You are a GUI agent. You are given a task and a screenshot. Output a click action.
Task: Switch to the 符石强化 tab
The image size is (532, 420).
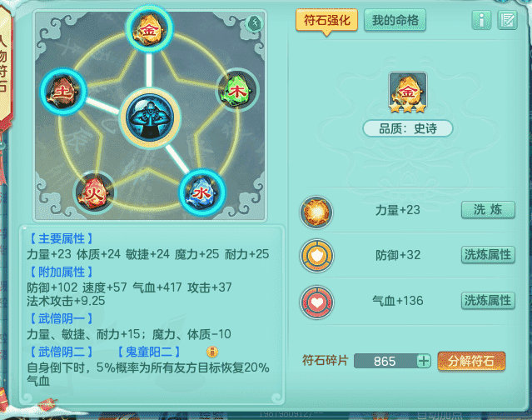(326, 20)
